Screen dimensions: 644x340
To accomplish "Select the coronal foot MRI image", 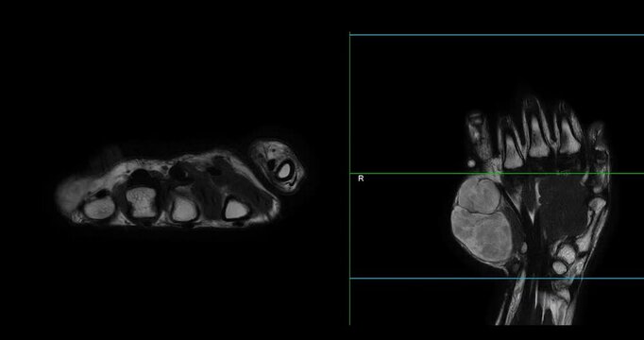I will pyautogui.click(x=531, y=211).
